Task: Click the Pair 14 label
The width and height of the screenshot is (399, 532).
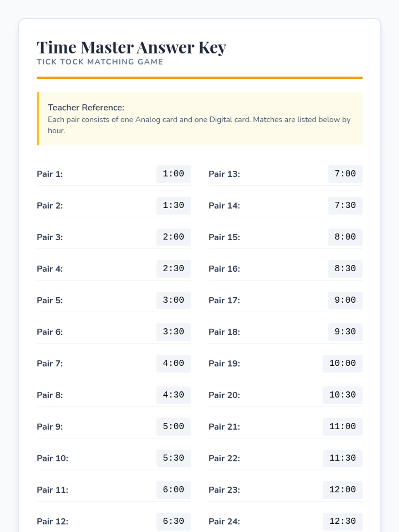Action: pyautogui.click(x=224, y=205)
